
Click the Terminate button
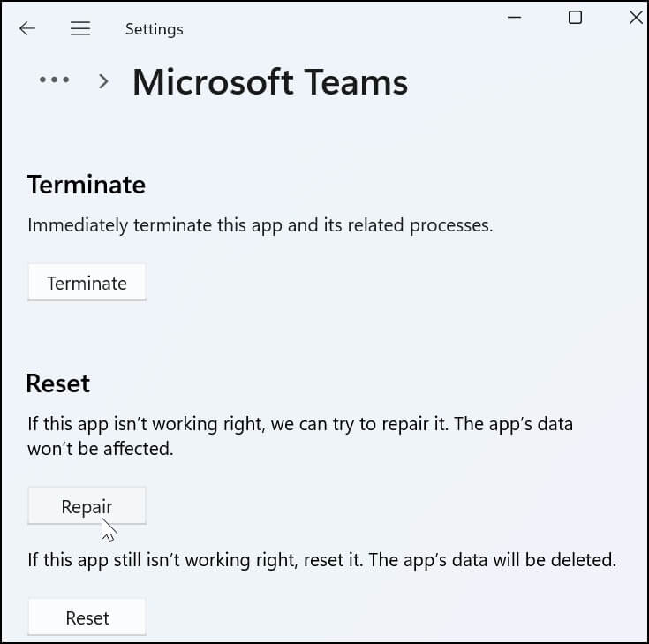pos(87,283)
